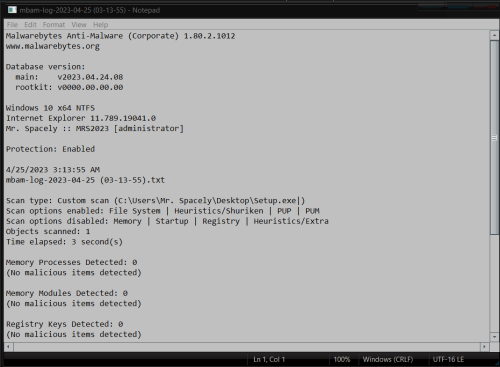Click 'Windows (CRLF)' in status bar

(x=388, y=359)
